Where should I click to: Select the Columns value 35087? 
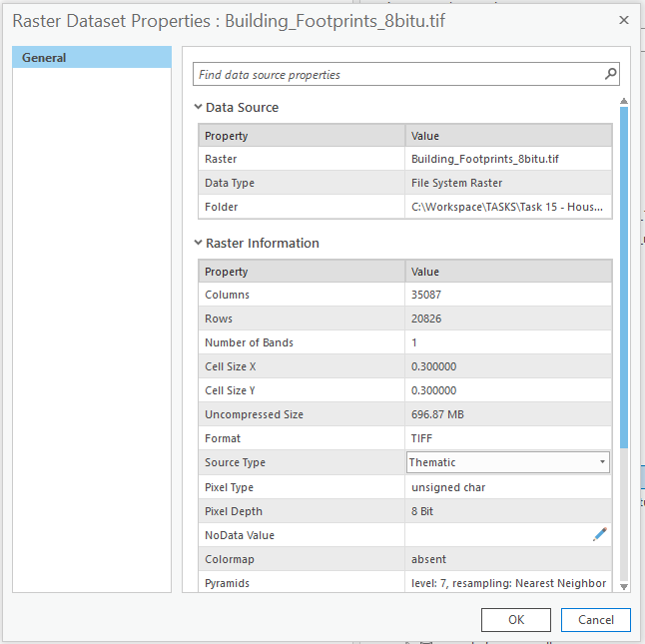click(508, 295)
